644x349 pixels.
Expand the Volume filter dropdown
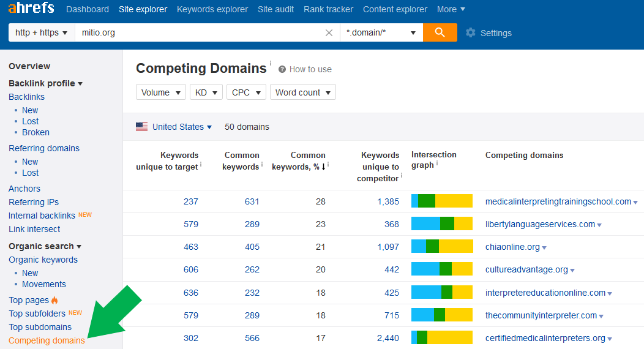161,92
